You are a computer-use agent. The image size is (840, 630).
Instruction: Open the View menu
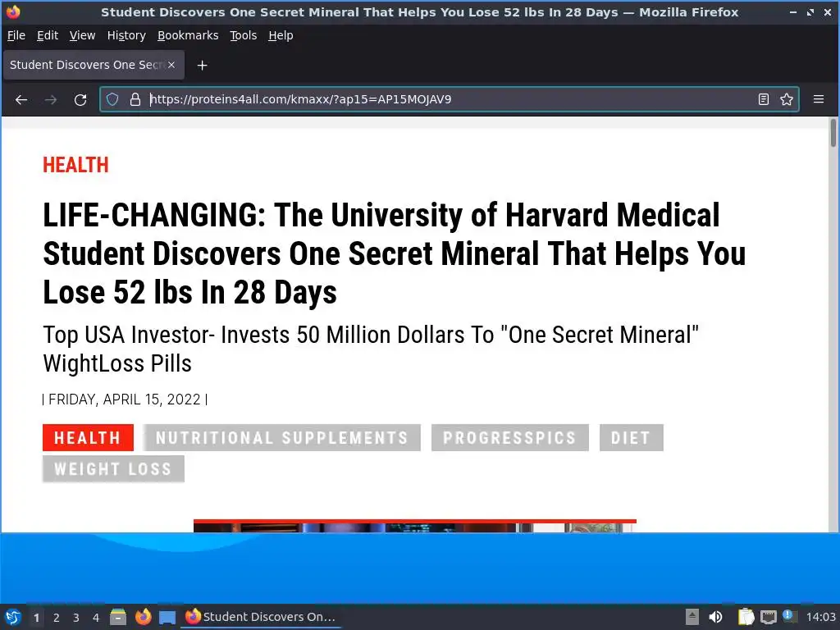tap(83, 35)
